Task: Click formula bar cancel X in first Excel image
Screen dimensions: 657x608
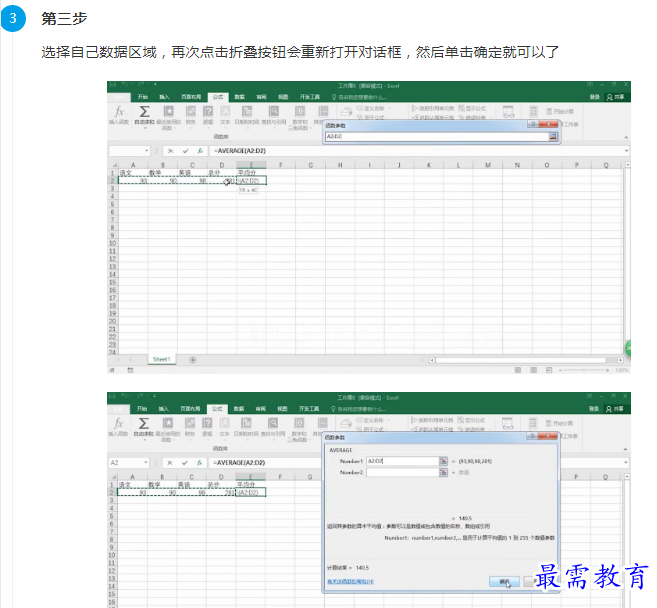Action: (171, 151)
